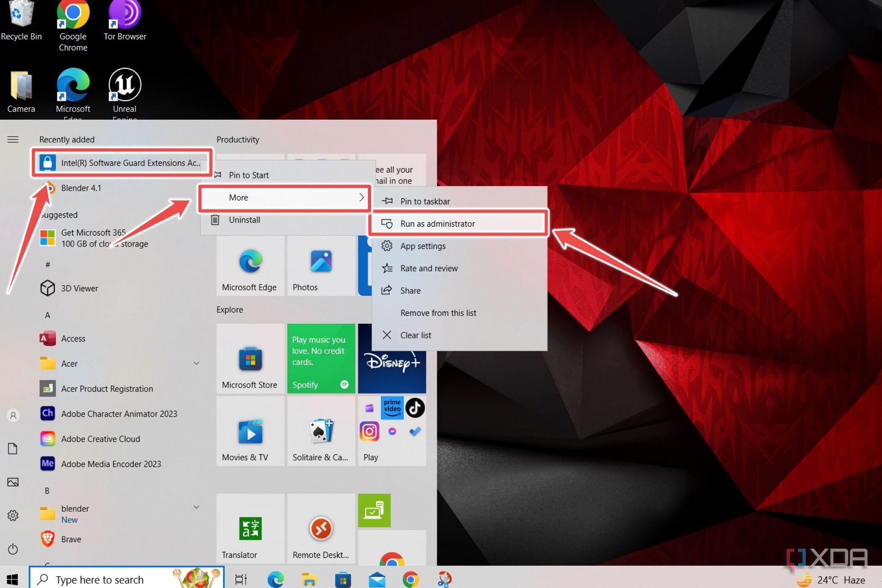Launch the Spotify tile
Image resolution: width=882 pixels, height=588 pixels.
tap(321, 358)
